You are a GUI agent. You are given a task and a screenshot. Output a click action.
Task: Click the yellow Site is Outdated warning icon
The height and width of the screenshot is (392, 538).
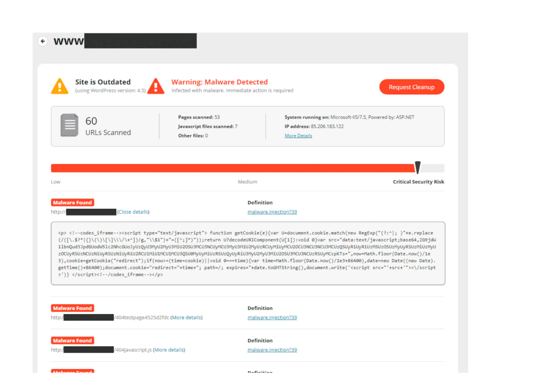pyautogui.click(x=60, y=86)
